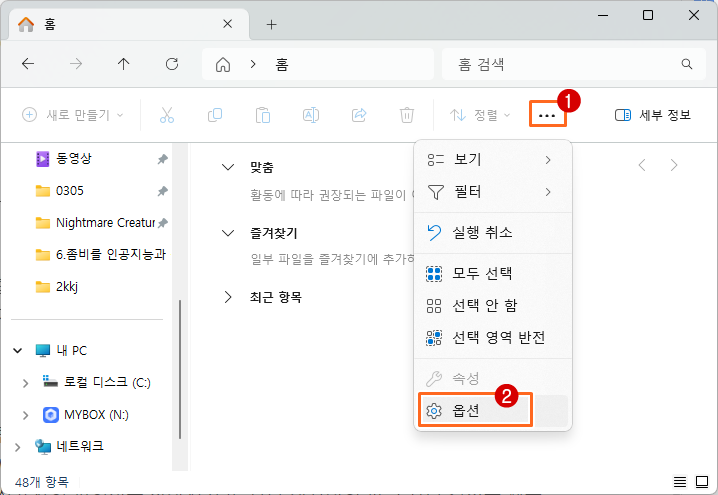Choose 모두 선택 in menu
This screenshot has width=718, height=495.
click(493, 274)
